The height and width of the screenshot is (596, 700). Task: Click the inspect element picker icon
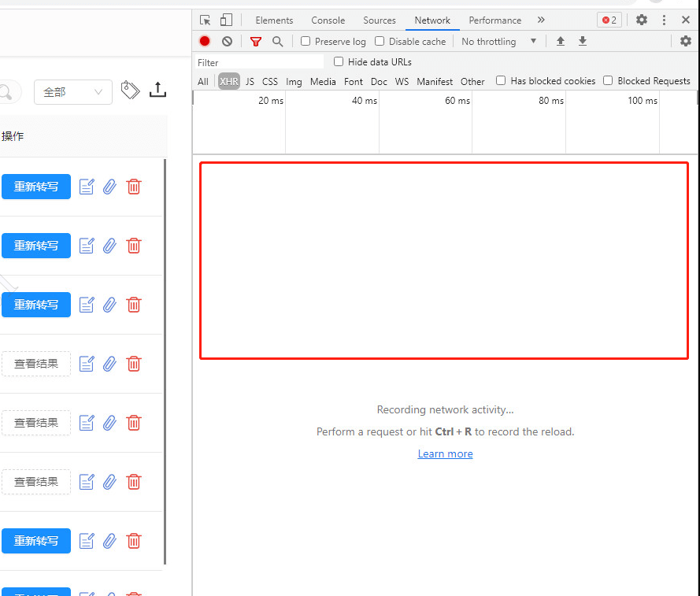pos(206,20)
